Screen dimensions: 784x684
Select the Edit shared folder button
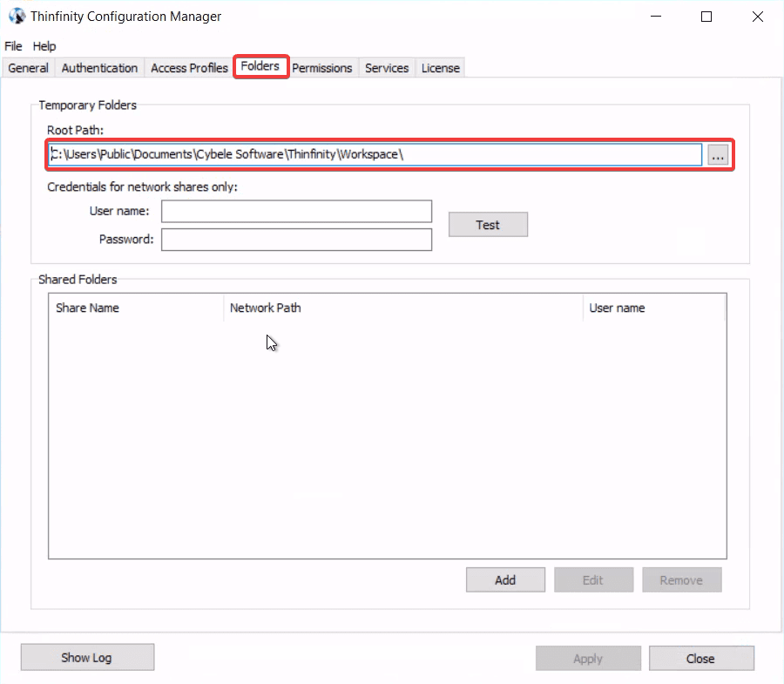point(593,579)
